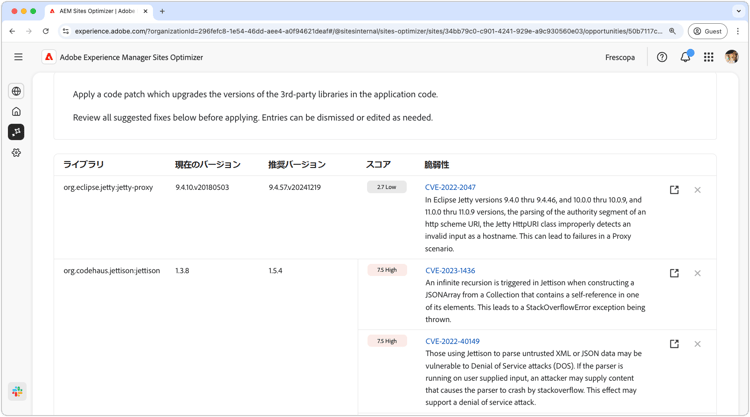Viewport: 750px width, 417px height.
Task: Open the browser three-dot menu
Action: pos(738,31)
